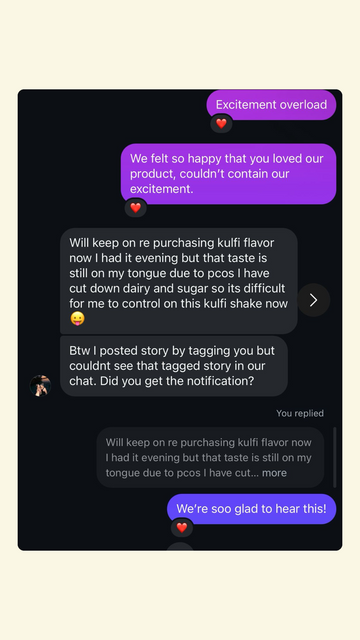Open the sender's profile picture avatar
The width and height of the screenshot is (360, 640).
coord(40,385)
